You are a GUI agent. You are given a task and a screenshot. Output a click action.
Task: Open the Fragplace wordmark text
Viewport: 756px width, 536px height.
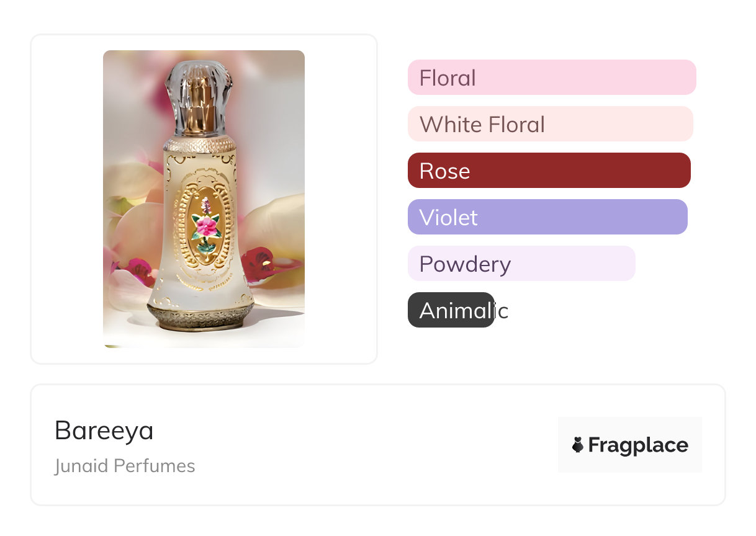click(x=638, y=445)
